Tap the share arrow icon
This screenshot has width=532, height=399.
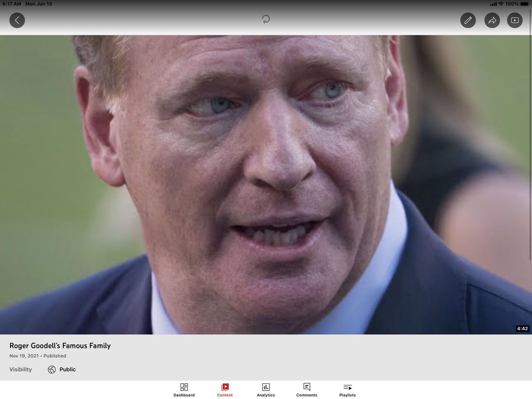click(x=492, y=20)
